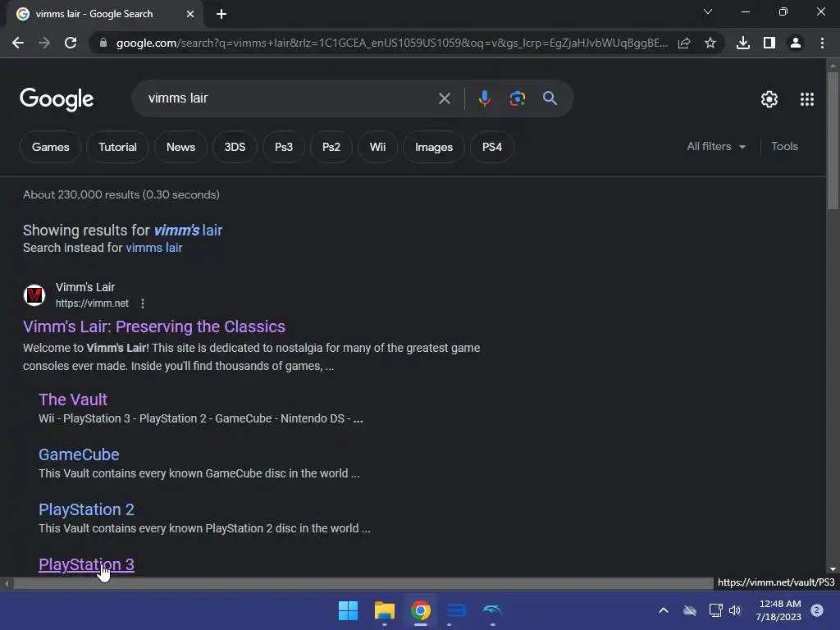Open the network status tray icon
This screenshot has height=630, width=840.
(x=715, y=610)
